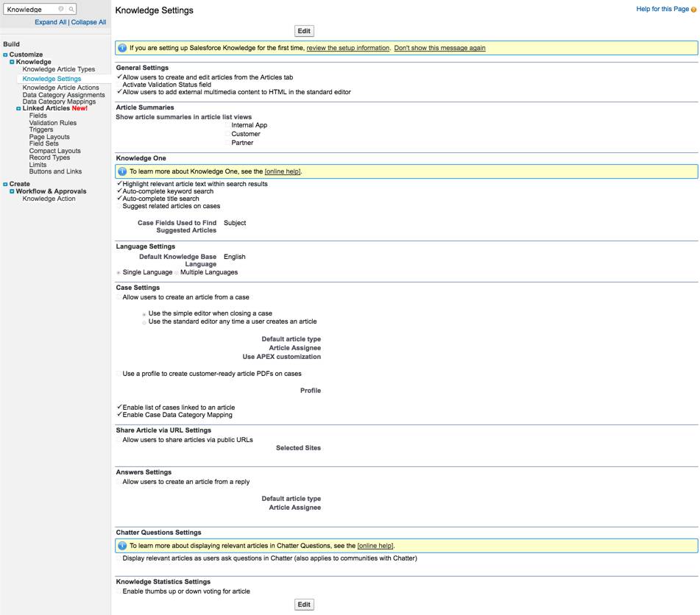Select standard editor any time option
Viewport: 700px width, 615px height.
pyautogui.click(x=144, y=321)
